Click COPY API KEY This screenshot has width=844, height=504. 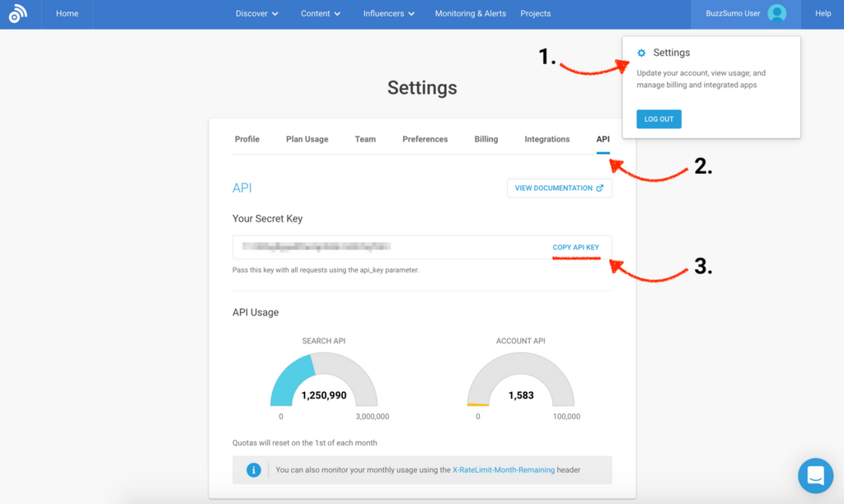[576, 247]
